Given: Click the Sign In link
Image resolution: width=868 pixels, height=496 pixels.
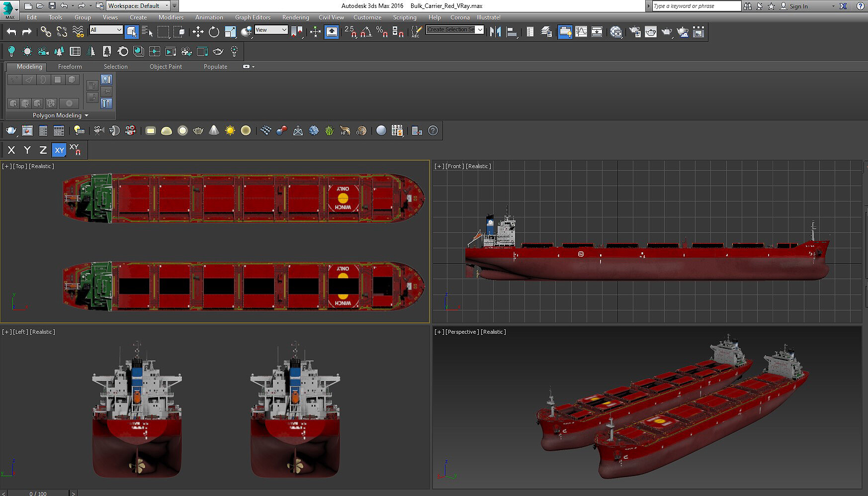Looking at the screenshot, I should (x=798, y=6).
